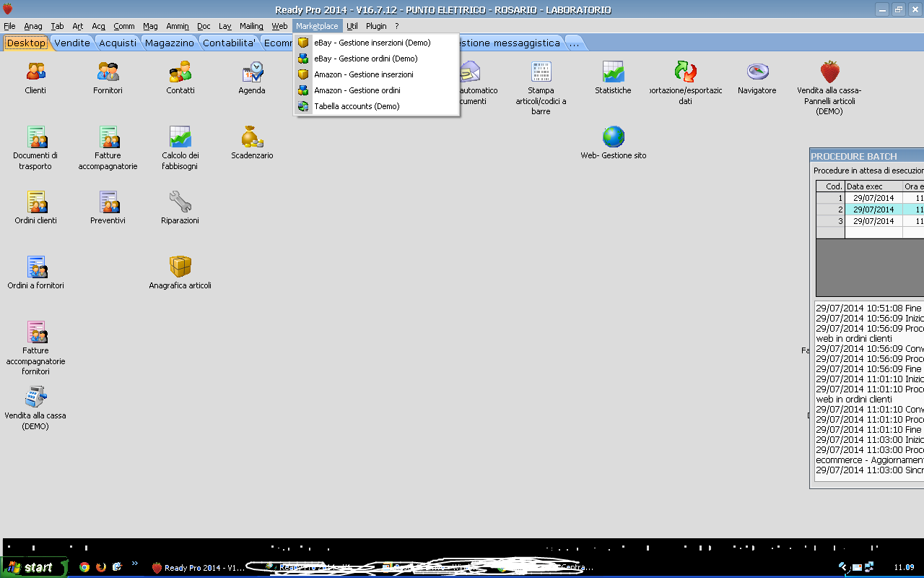Open the Riparazioni wrench icon
The image size is (924, 578).
coord(180,202)
